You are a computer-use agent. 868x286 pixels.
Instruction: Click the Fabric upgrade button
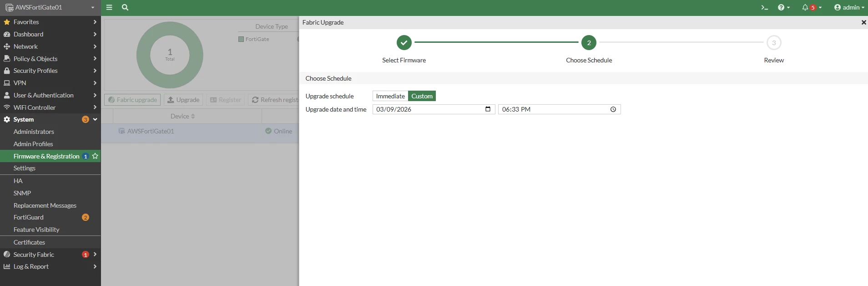[x=132, y=100]
